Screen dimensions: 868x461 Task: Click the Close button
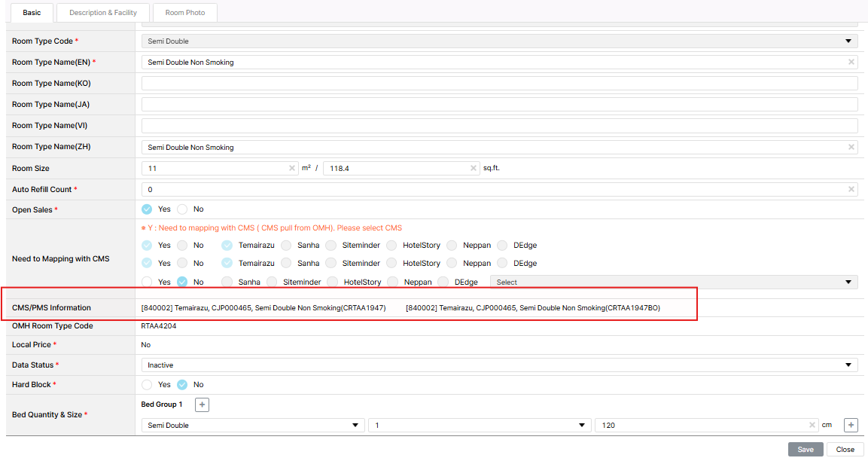click(845, 450)
